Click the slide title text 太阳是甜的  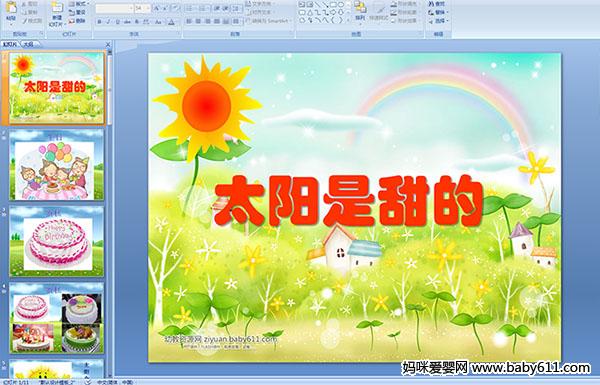click(x=348, y=201)
